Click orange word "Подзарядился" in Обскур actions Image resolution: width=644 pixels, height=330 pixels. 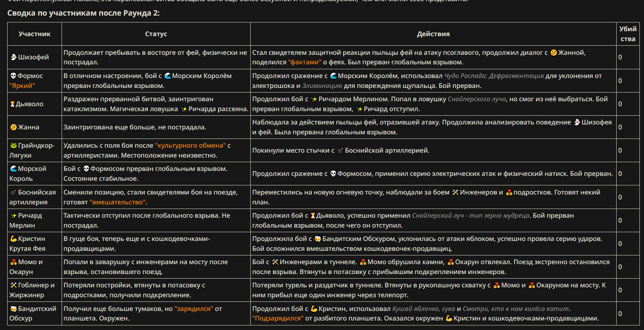point(278,318)
